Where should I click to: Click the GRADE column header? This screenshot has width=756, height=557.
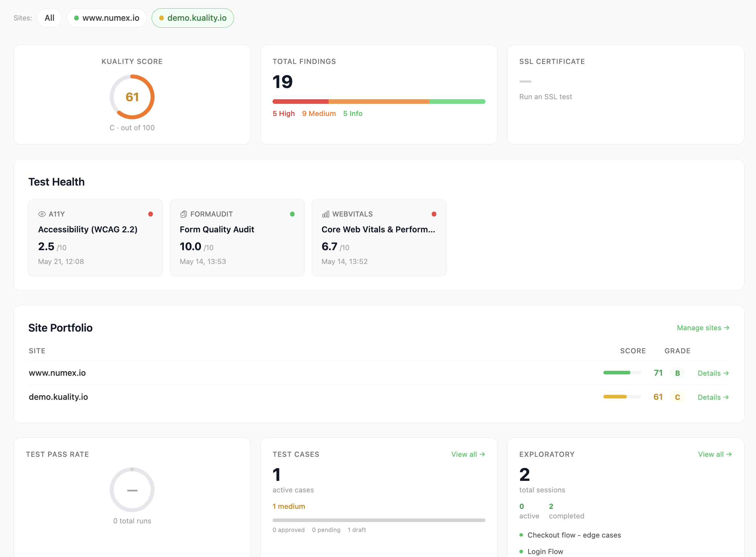click(677, 351)
